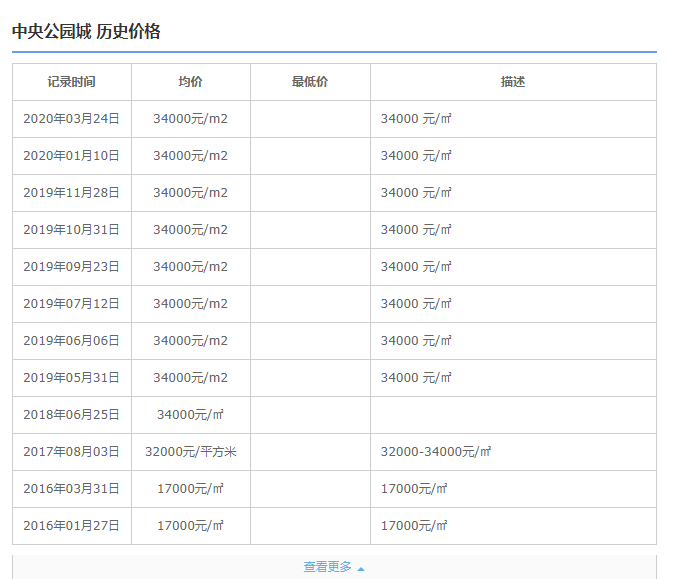This screenshot has height=579, width=685.
Task: Click the 2019年07月12日 row's description
Action: click(x=416, y=304)
